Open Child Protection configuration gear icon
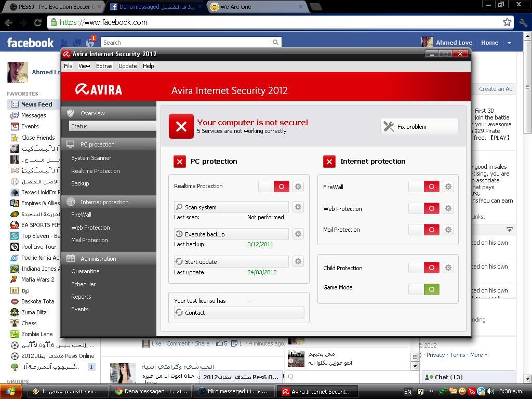532x399 pixels. (x=448, y=268)
